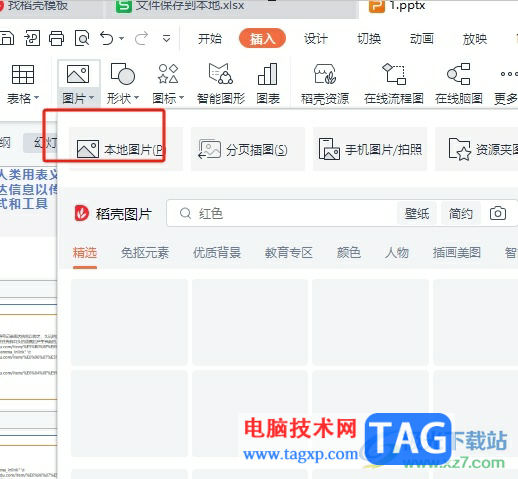Switch to the 设计 ribbon tab
Screen dimensions: 518x479
pos(316,39)
